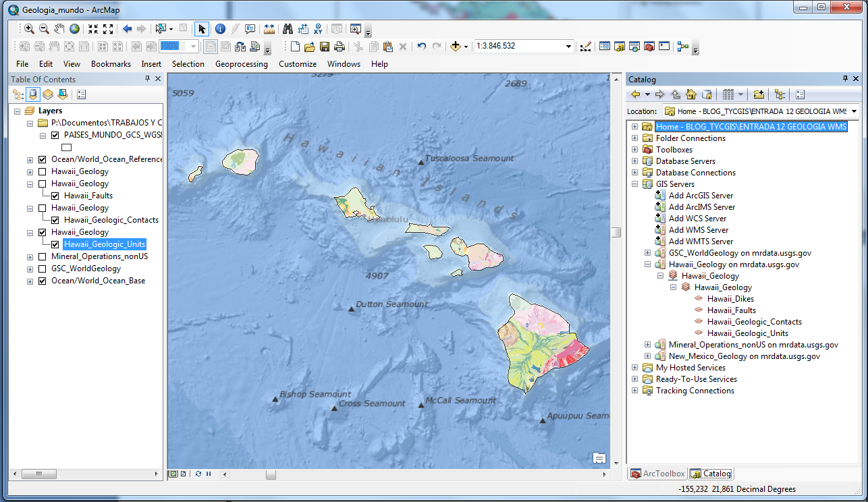The image size is (868, 502).
Task: Click Add ArcGIS Server entry
Action: [x=701, y=196]
